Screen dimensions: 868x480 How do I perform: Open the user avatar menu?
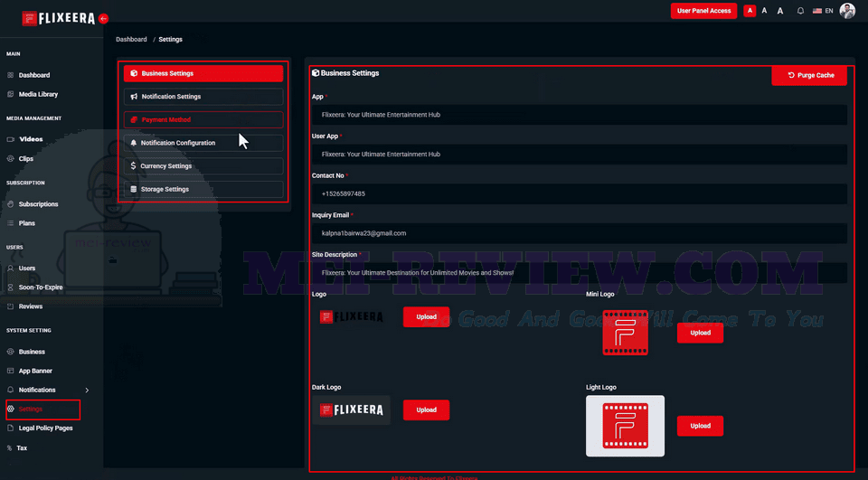pyautogui.click(x=847, y=11)
